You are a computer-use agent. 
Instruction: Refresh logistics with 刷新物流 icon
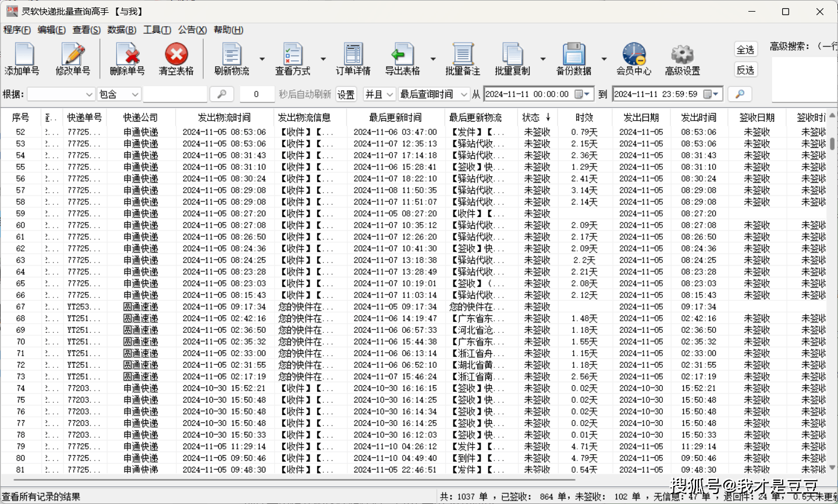click(x=232, y=59)
